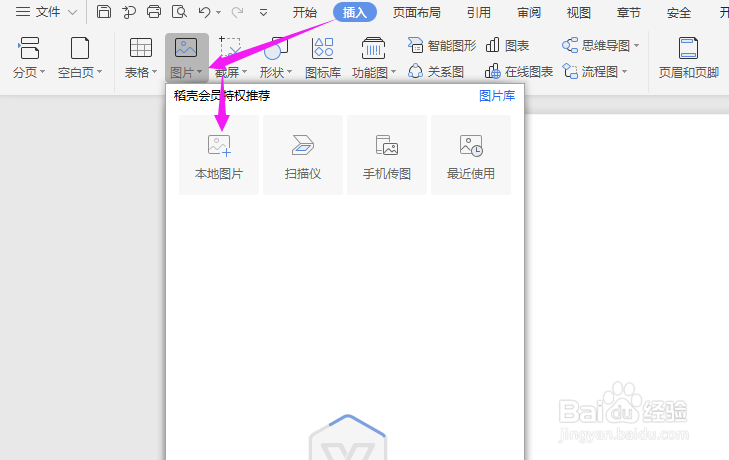Image resolution: width=729 pixels, height=460 pixels.
Task: Click the Undo arrow icon
Action: (x=204, y=12)
